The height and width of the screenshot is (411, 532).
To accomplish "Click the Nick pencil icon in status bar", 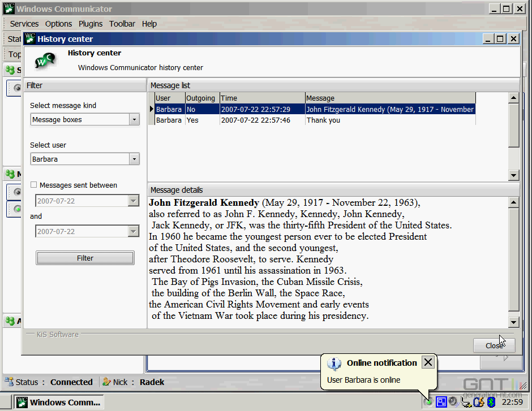I will click(107, 382).
